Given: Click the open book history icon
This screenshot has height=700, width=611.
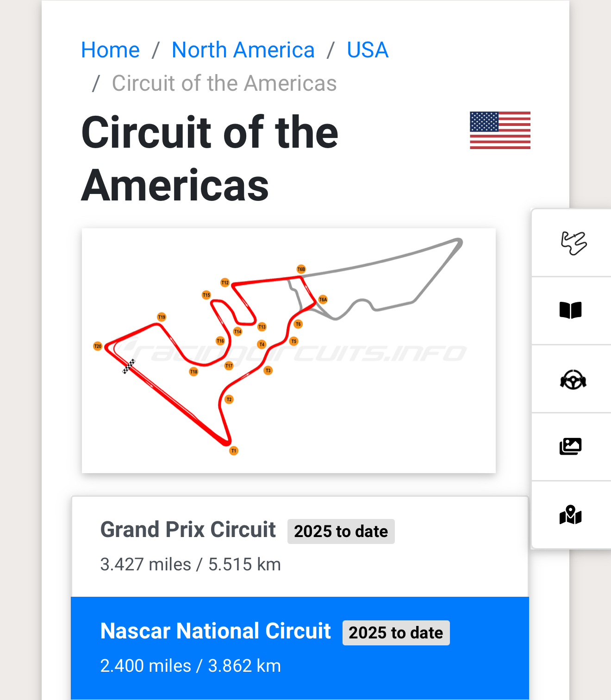Looking at the screenshot, I should coord(570,310).
